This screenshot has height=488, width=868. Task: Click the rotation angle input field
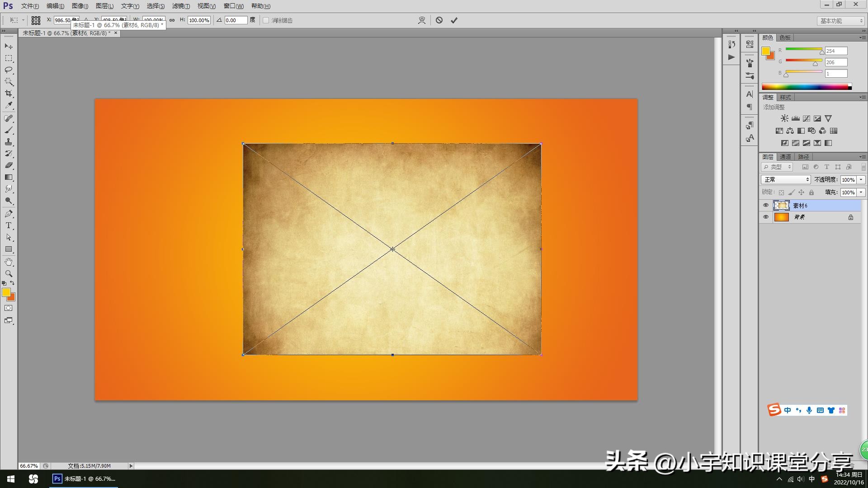click(x=236, y=20)
